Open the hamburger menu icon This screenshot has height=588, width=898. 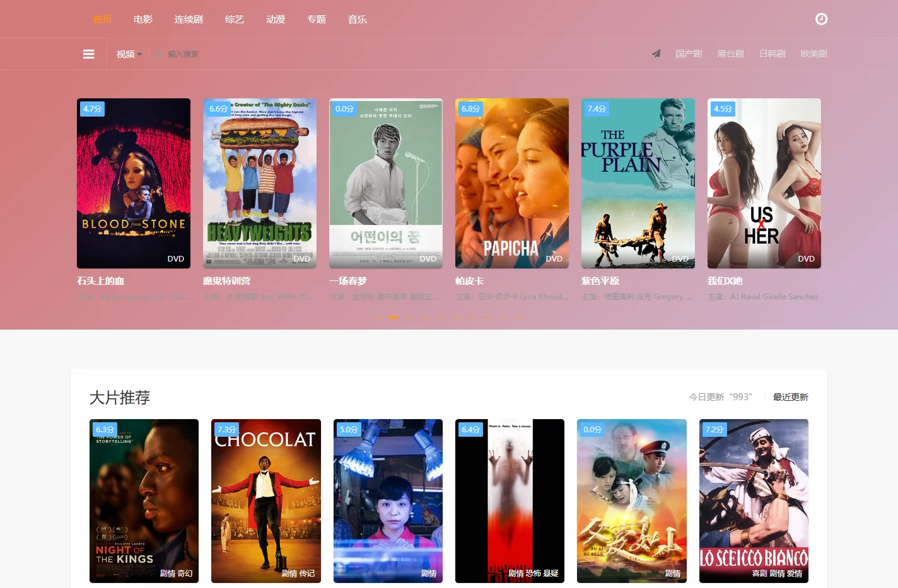(x=89, y=54)
